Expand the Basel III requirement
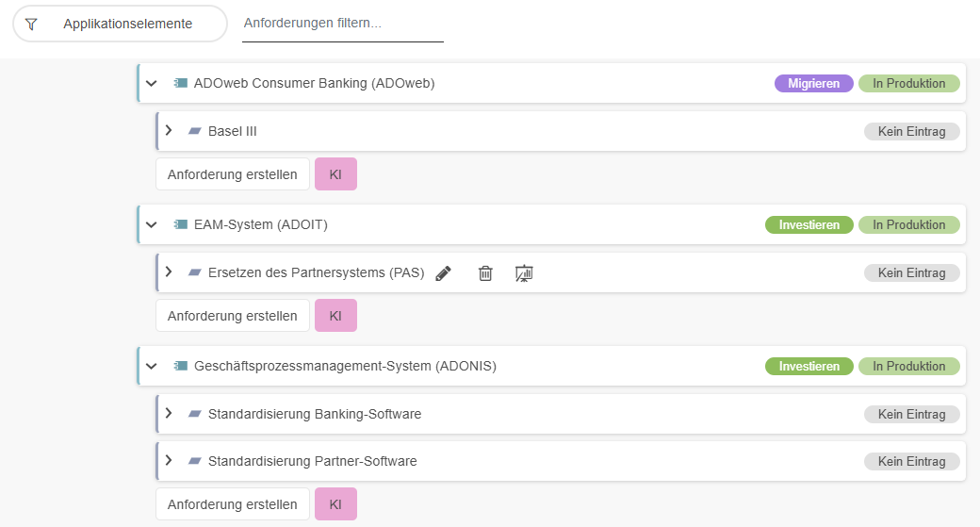The width and height of the screenshot is (980, 527). [169, 130]
